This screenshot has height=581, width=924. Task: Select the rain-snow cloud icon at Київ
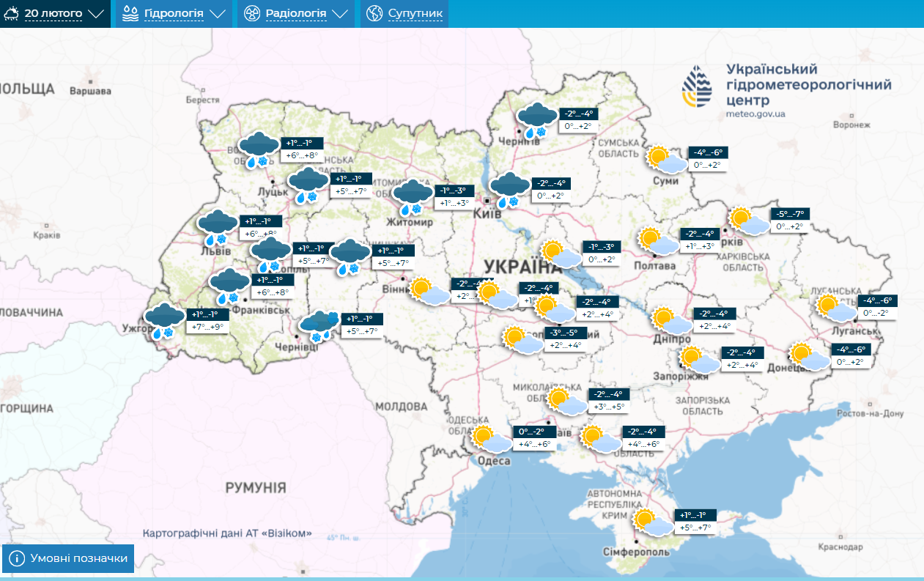tap(508, 190)
